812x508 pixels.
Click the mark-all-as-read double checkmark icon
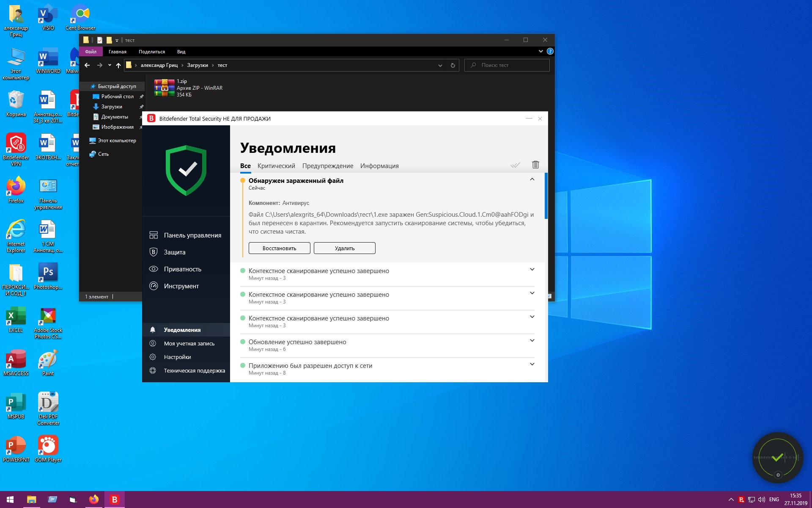coord(515,165)
